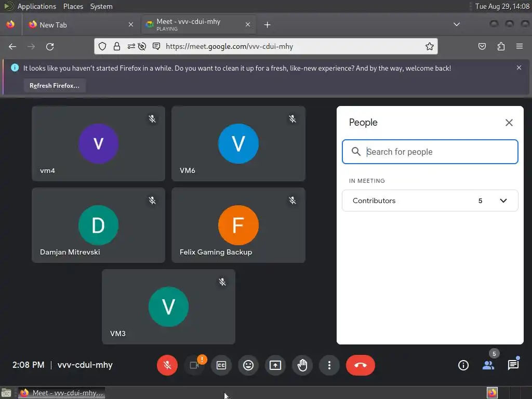
Task: Click the forward navigation arrow
Action: pos(31,46)
